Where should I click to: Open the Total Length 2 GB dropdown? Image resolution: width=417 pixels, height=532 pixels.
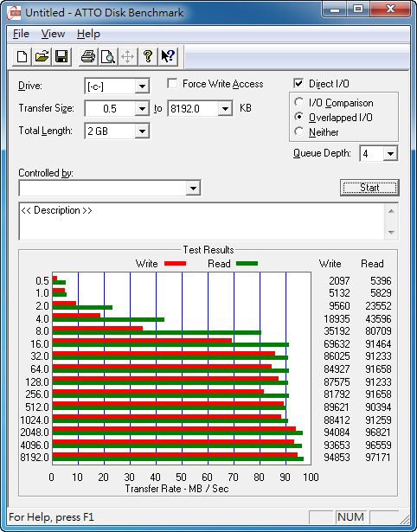[x=142, y=131]
